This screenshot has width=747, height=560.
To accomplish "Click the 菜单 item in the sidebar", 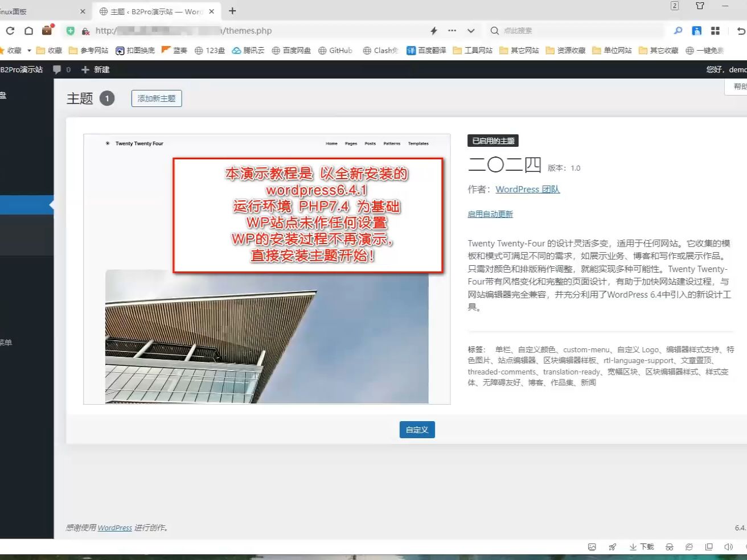I will click(x=6, y=343).
